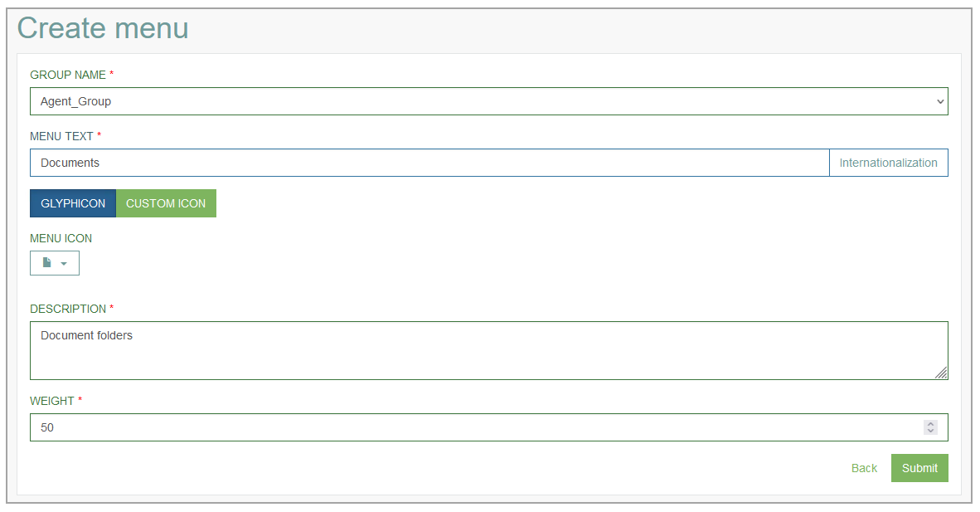The height and width of the screenshot is (512, 980).
Task: Click the MENU TEXT field label
Action: (x=62, y=136)
